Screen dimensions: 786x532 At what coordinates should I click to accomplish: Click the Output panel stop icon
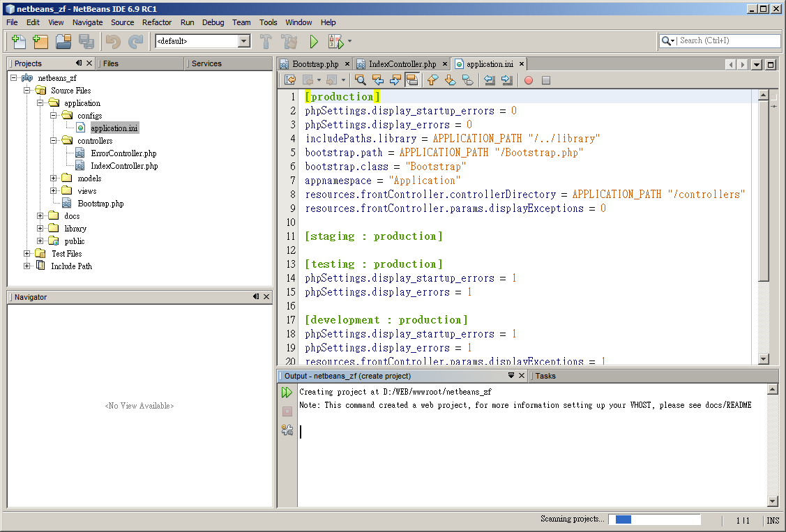coord(287,411)
